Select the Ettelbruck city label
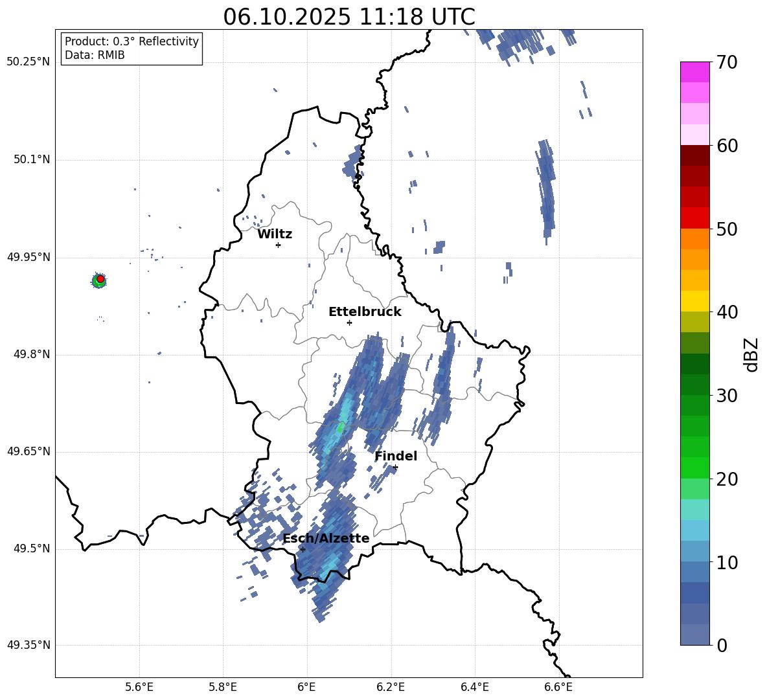 click(365, 312)
